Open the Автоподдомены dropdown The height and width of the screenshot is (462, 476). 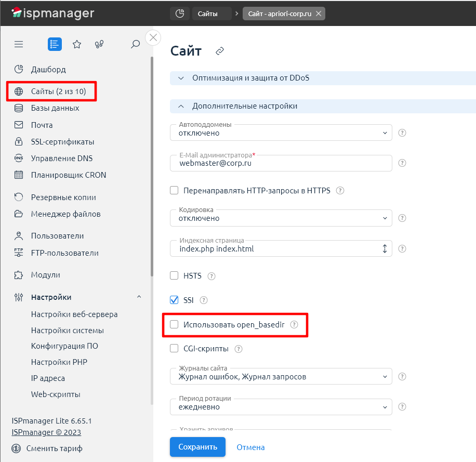281,133
